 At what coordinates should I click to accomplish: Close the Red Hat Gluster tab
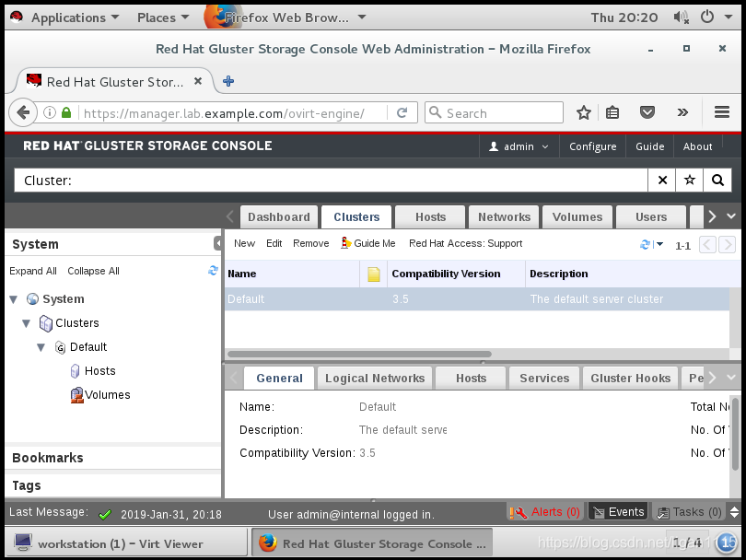coord(198,81)
